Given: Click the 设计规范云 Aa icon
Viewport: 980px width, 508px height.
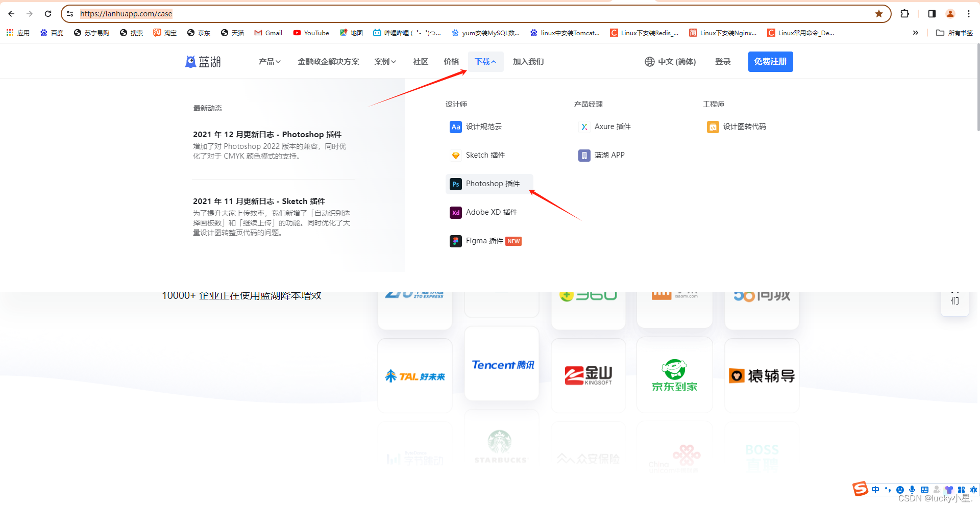Looking at the screenshot, I should [x=456, y=127].
